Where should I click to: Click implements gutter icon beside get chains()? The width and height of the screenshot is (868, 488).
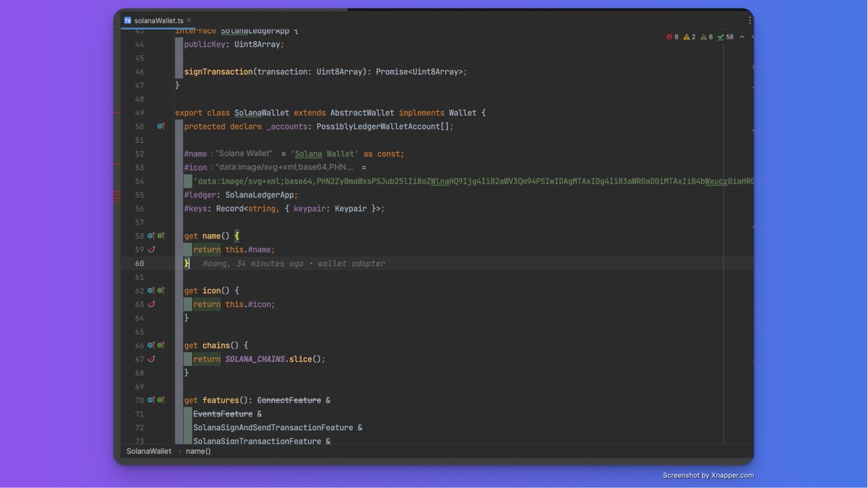(160, 345)
